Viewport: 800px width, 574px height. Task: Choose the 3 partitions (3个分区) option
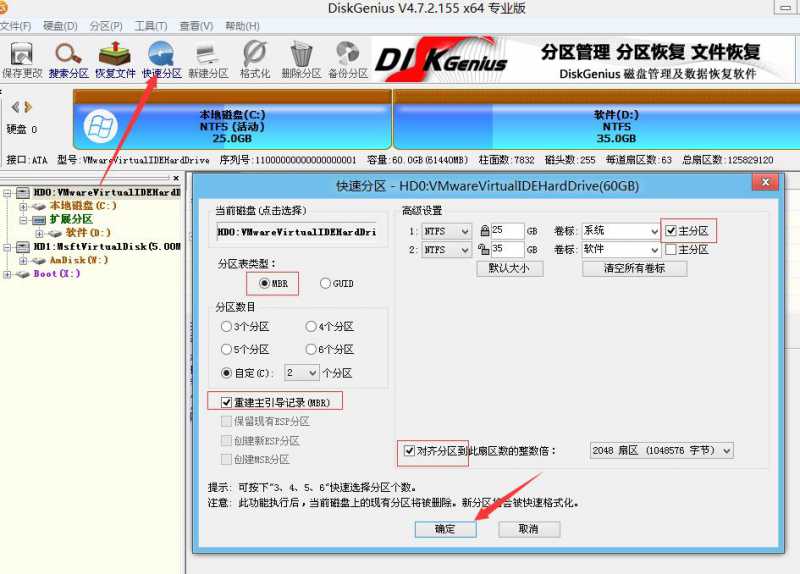pyautogui.click(x=227, y=327)
